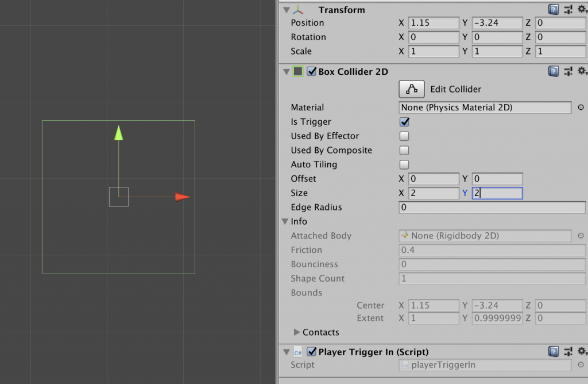The height and width of the screenshot is (384, 588).
Task: Click green Y-axis arrow of move gizmo
Action: 118,133
